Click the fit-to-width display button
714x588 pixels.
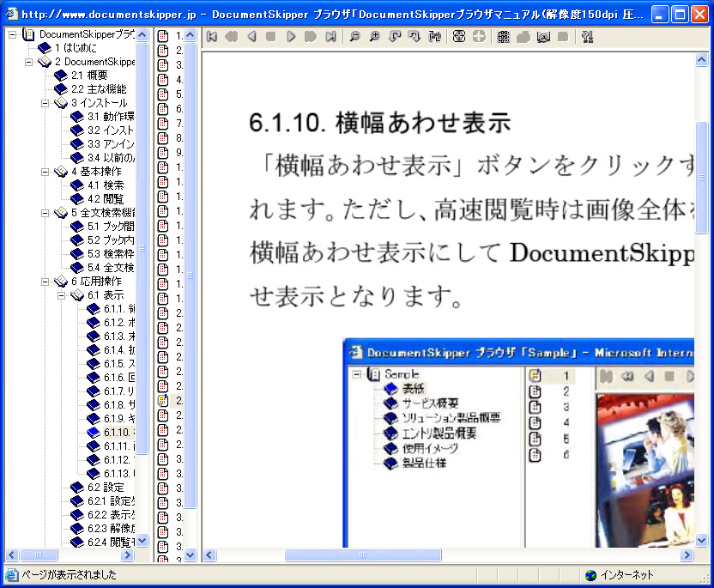coord(459,36)
